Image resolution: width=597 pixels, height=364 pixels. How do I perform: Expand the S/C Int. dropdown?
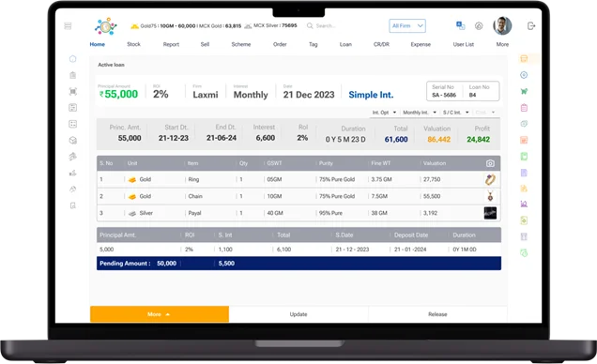pos(456,113)
